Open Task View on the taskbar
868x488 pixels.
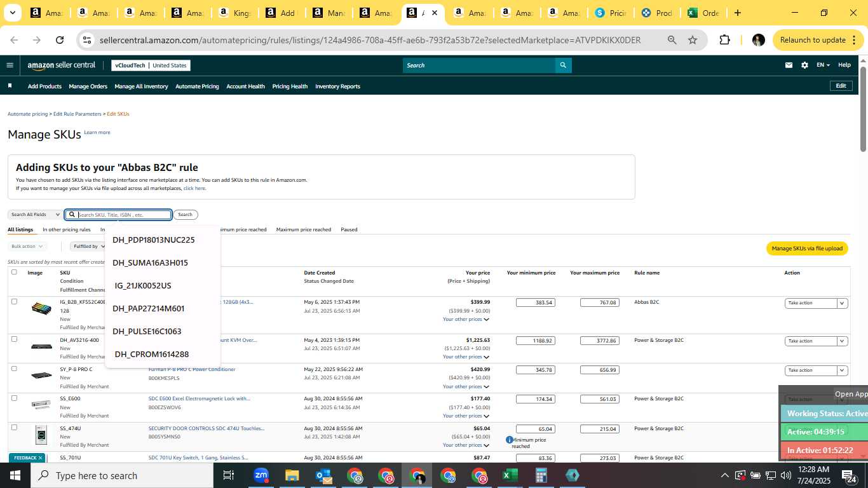(229, 475)
